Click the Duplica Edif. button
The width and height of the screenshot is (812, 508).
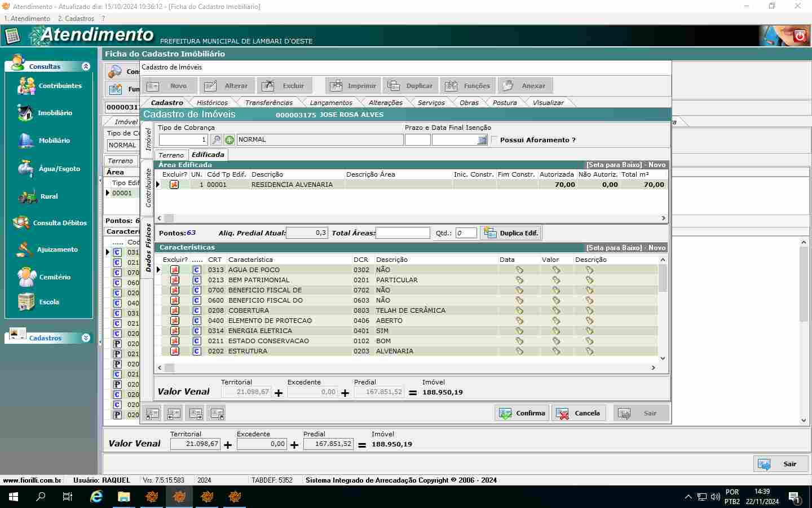tap(511, 233)
